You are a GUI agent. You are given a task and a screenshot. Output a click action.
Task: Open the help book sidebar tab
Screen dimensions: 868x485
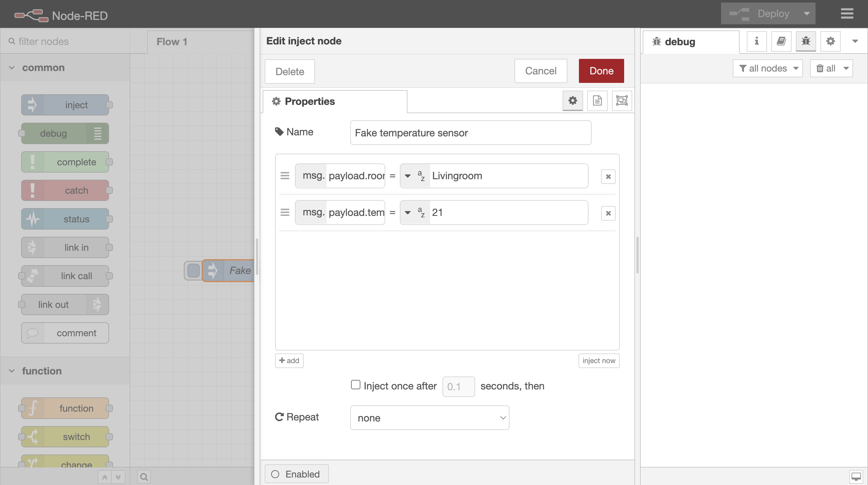coord(781,41)
